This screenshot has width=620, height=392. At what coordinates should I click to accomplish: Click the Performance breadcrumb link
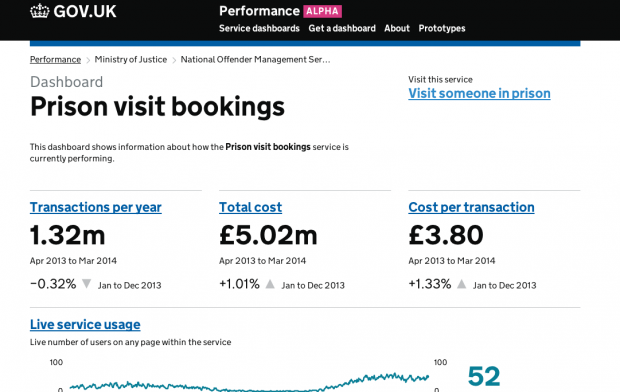[55, 60]
